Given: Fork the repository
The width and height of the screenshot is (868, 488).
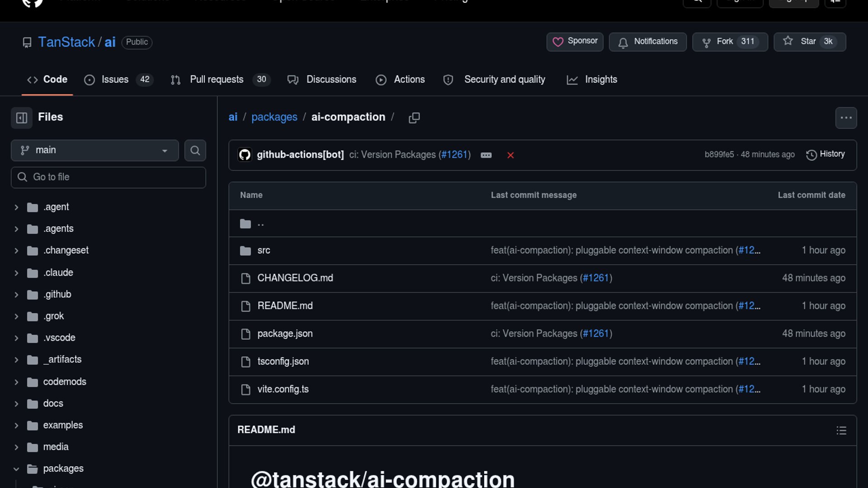Looking at the screenshot, I should pyautogui.click(x=730, y=42).
